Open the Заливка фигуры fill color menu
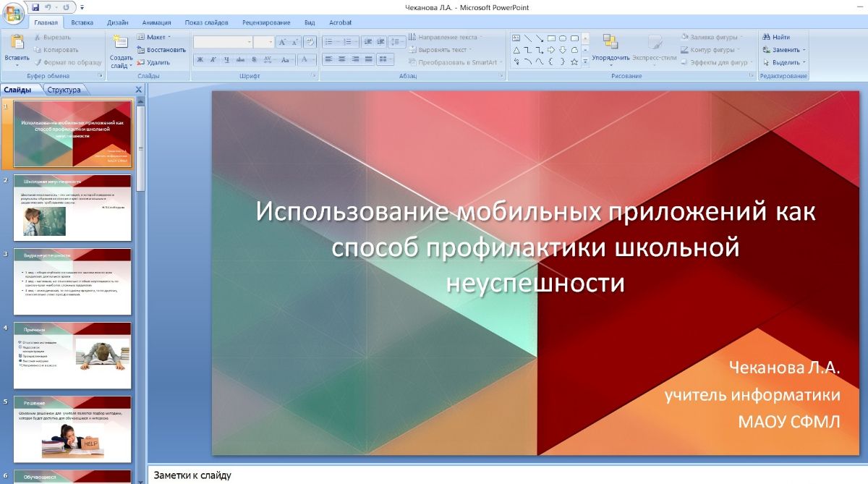868x484 pixels. coord(710,37)
